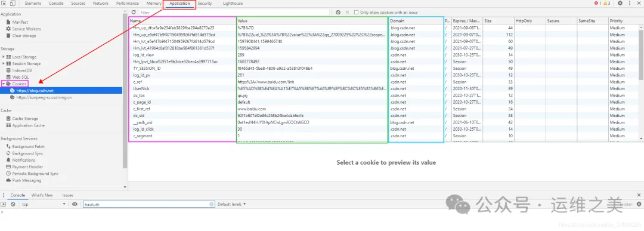Switch to the Security tab
This screenshot has height=231, width=644.
point(205,4)
